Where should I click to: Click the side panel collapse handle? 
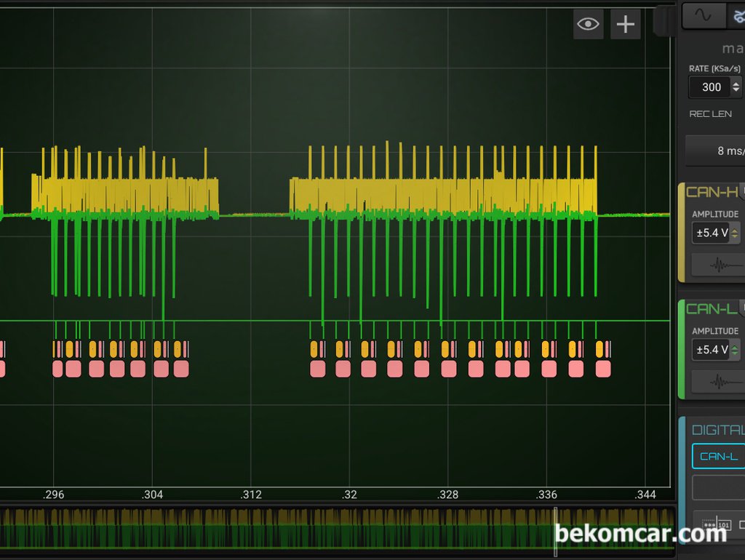coord(664,21)
